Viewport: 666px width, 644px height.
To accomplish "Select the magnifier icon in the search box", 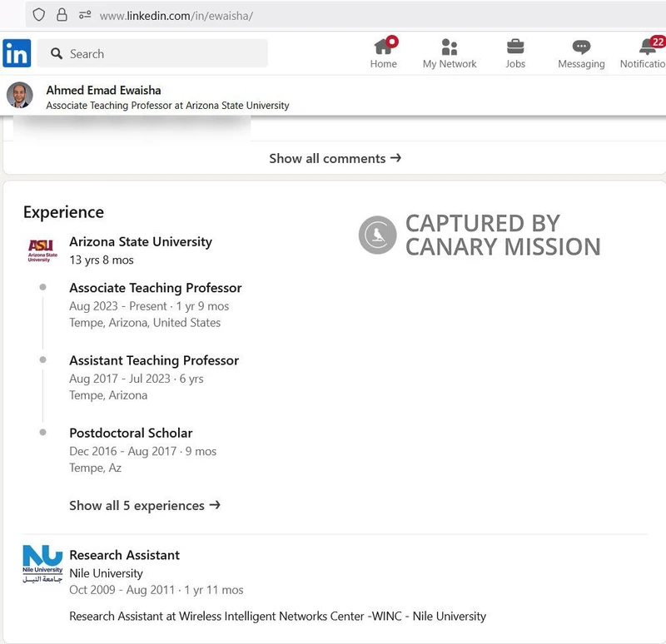I will click(56, 53).
